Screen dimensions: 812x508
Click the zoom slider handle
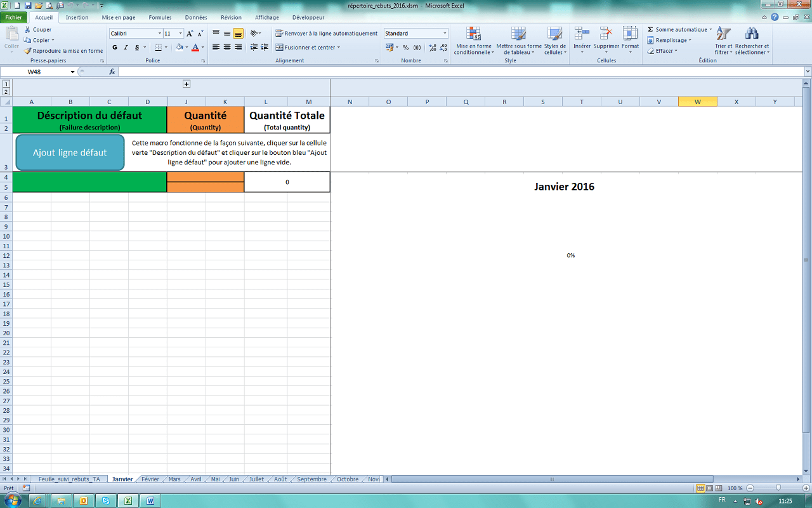click(x=778, y=488)
